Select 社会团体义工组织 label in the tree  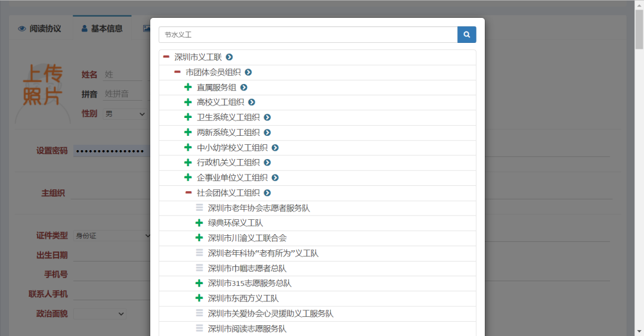point(228,193)
